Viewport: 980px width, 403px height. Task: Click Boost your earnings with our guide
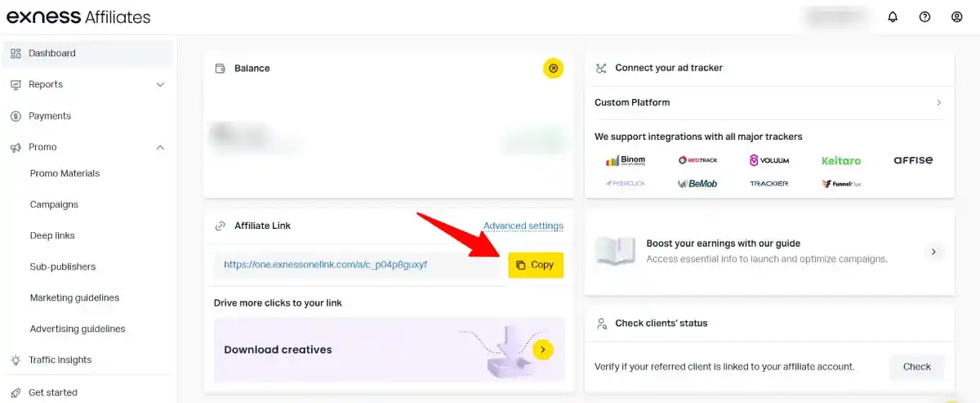(x=723, y=244)
